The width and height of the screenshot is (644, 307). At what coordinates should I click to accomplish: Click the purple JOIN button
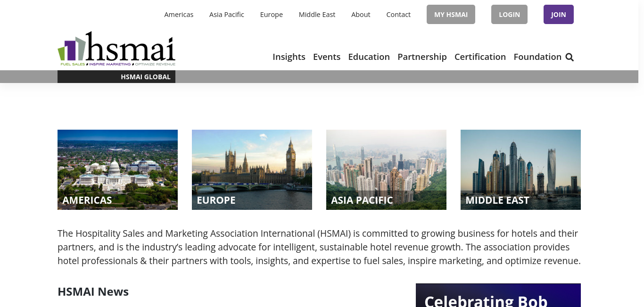pyautogui.click(x=559, y=14)
